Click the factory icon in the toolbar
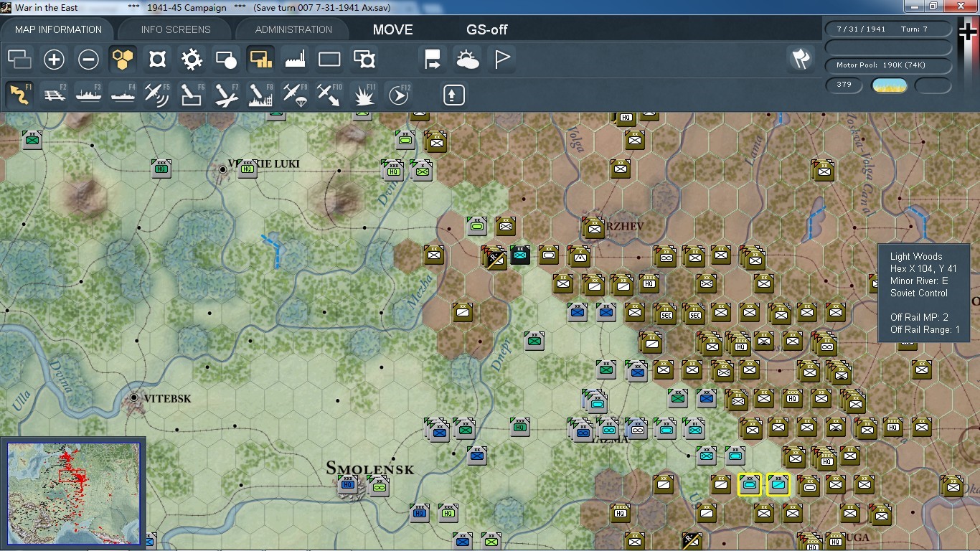980x551 pixels. (x=295, y=60)
